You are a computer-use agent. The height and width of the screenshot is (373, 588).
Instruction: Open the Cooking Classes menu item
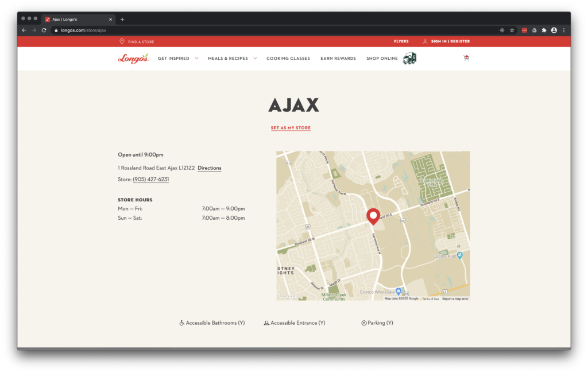[288, 59]
